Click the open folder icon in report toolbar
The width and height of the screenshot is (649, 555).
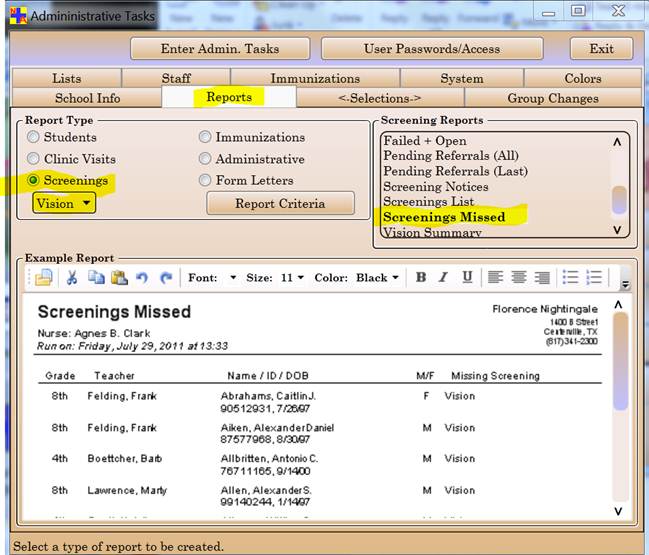(43, 277)
